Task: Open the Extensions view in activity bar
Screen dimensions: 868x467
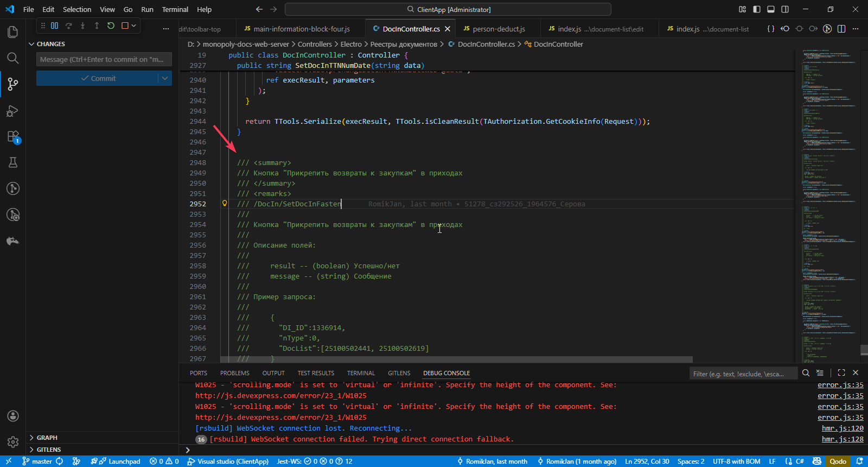Action: click(13, 136)
